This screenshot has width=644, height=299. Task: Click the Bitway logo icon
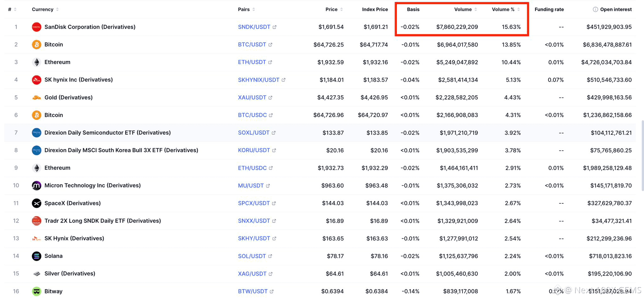pos(36,291)
